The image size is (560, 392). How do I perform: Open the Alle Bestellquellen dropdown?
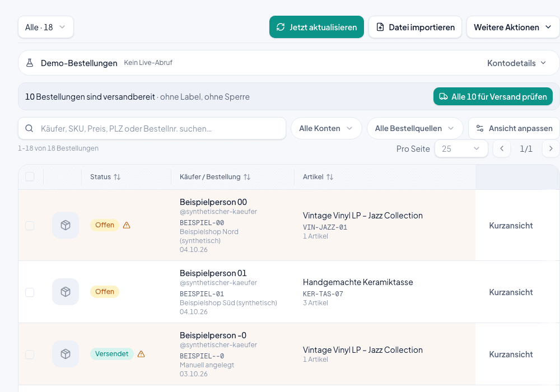[415, 129]
